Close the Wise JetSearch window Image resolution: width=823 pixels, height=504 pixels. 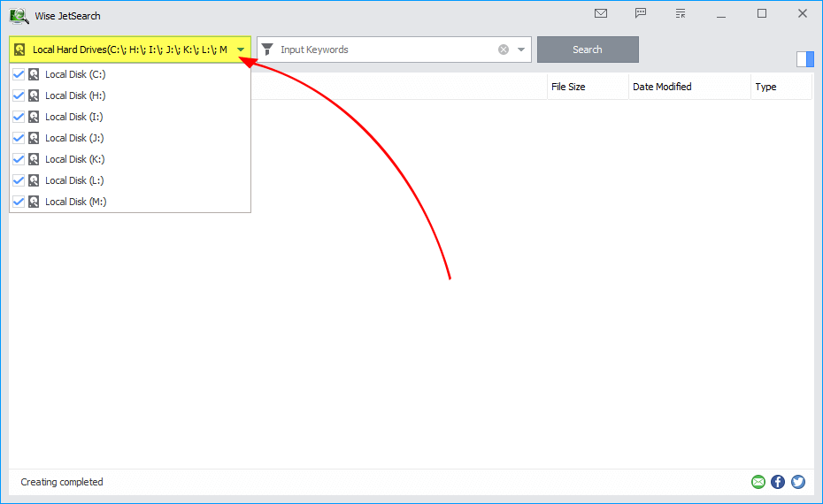click(803, 13)
